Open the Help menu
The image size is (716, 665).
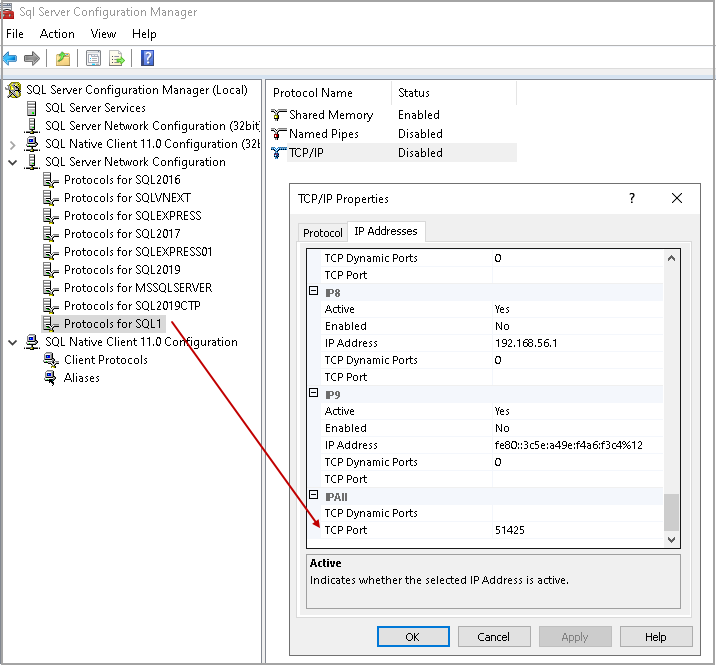point(144,34)
